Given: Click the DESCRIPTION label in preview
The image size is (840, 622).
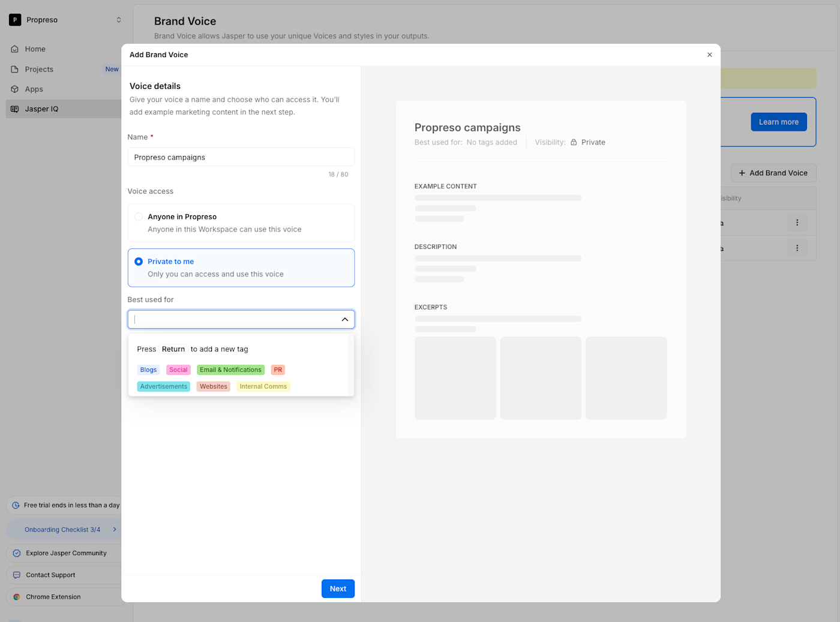Looking at the screenshot, I should click(x=436, y=247).
